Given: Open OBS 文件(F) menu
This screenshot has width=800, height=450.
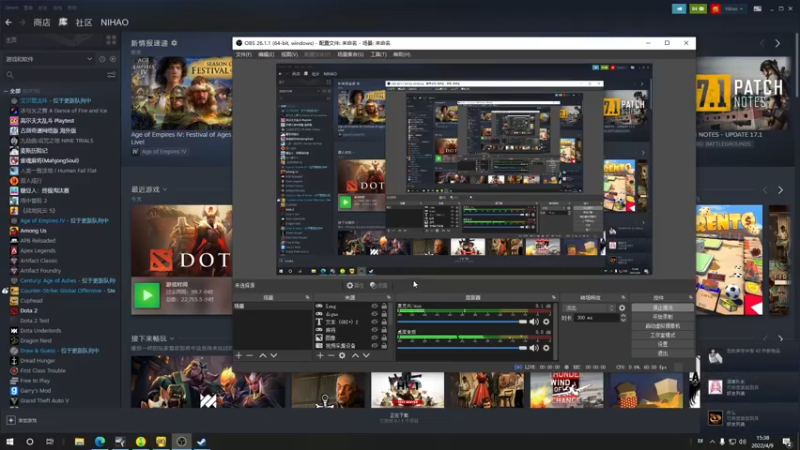Looking at the screenshot, I should 243,55.
